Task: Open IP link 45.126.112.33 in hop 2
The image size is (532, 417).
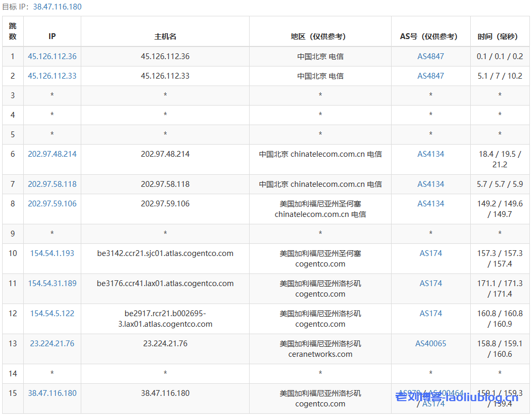Action: [x=52, y=76]
